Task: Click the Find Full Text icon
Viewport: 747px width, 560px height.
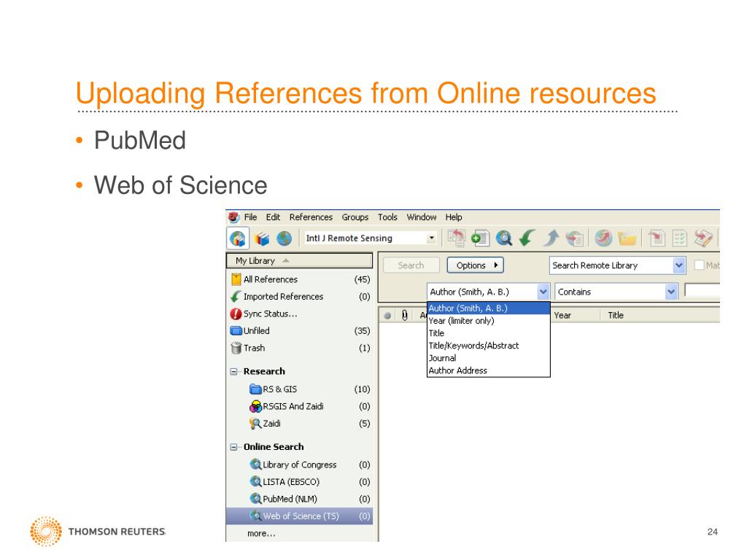Action: coord(575,238)
